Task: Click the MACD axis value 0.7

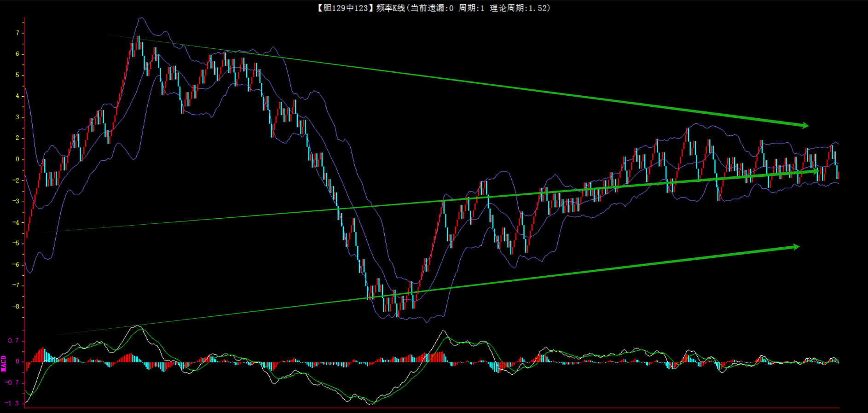Action: pos(13,341)
